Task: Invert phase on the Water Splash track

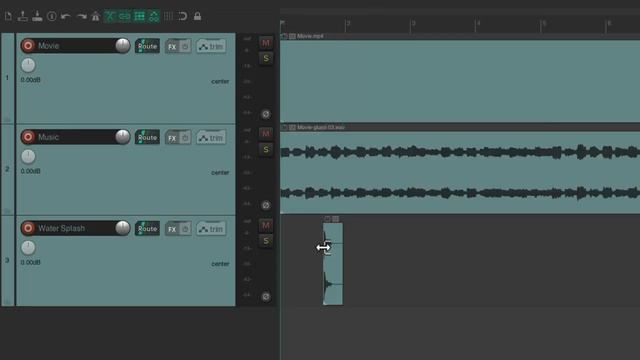Action: (266, 297)
